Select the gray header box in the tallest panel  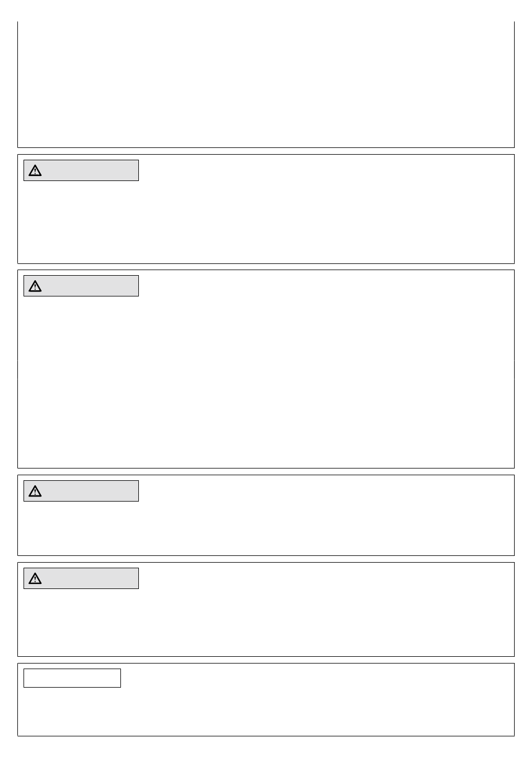click(x=81, y=286)
